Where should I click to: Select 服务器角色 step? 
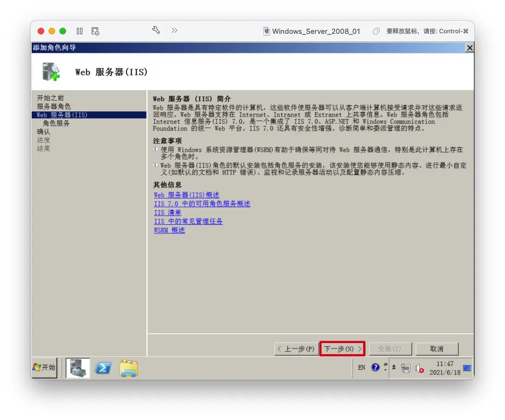coord(53,106)
